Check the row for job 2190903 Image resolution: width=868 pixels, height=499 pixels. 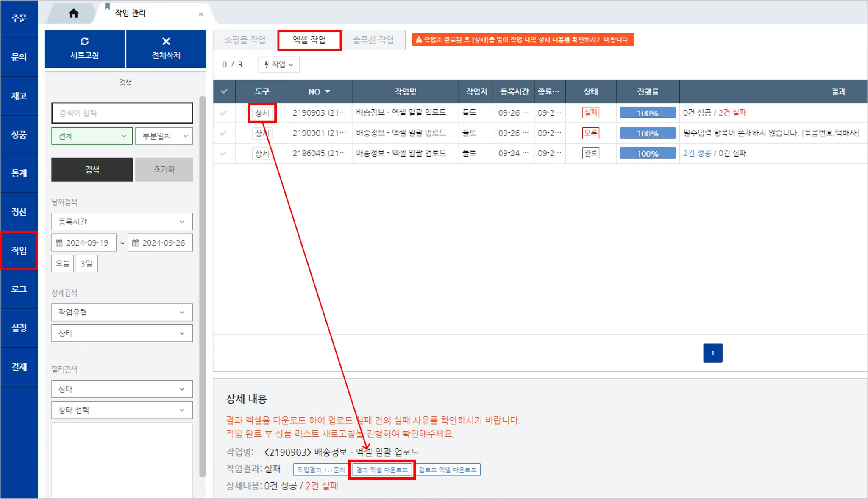pyautogui.click(x=223, y=113)
